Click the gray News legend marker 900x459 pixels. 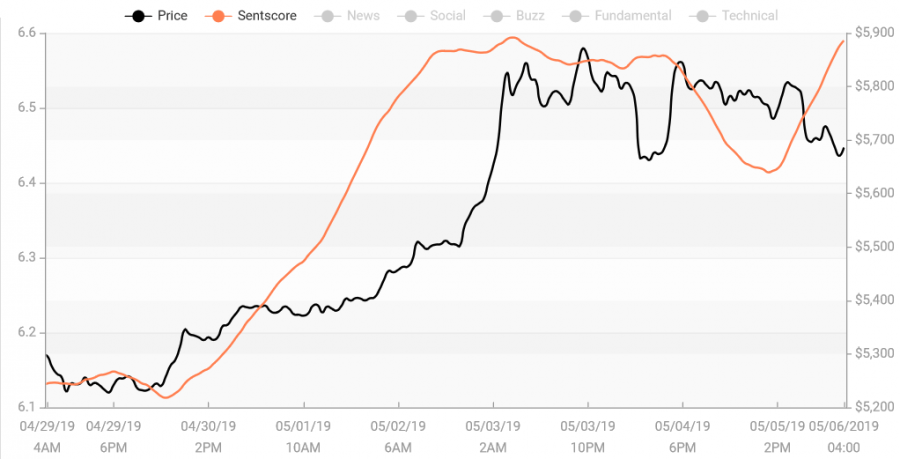coord(327,17)
